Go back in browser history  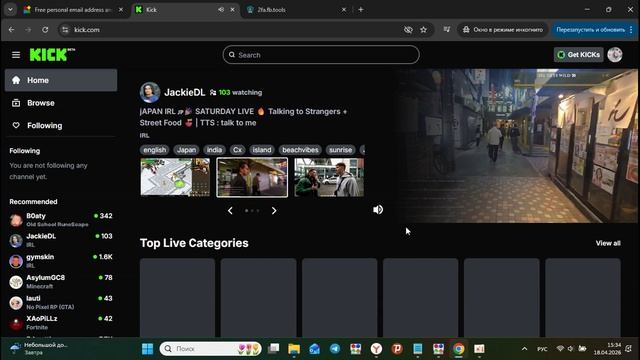click(x=11, y=30)
